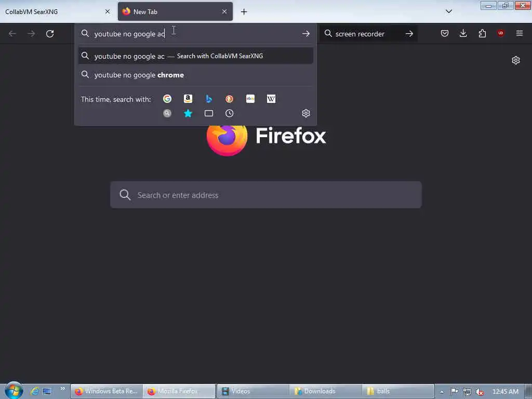Search this time with Google
Viewport: 532px width, 399px height.
pyautogui.click(x=167, y=99)
